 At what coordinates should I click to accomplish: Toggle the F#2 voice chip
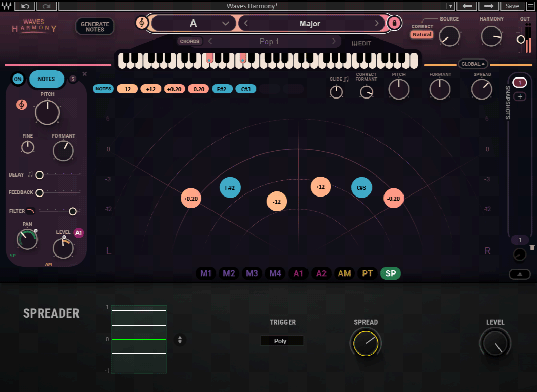click(222, 89)
